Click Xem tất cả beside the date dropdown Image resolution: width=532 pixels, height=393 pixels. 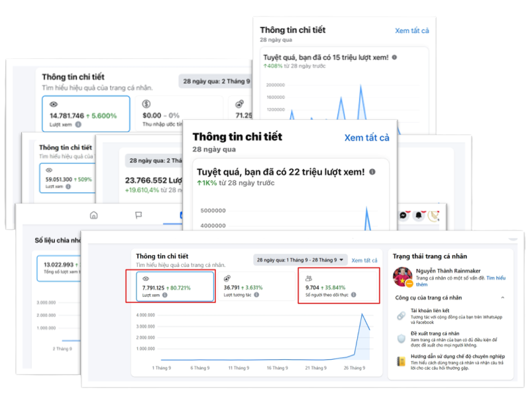(x=364, y=260)
